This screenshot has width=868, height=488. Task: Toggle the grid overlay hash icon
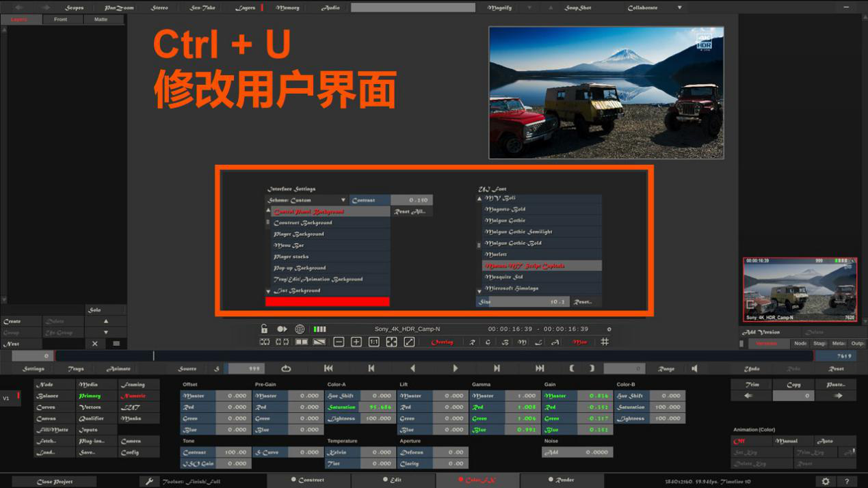pos(605,342)
